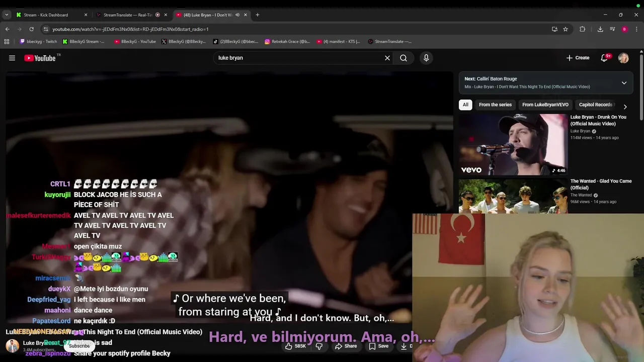Open the 'bbeckyg - Twitch' bookmark

tap(38, 42)
